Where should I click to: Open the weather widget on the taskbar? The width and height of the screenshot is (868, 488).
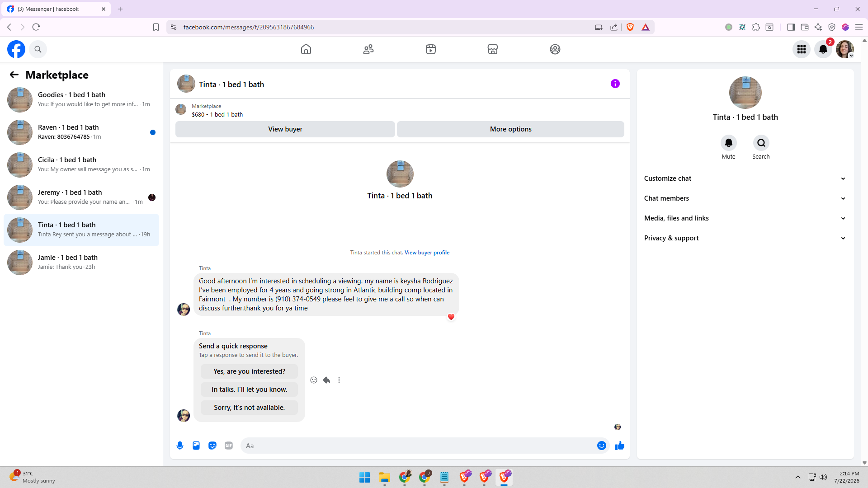coord(32,477)
